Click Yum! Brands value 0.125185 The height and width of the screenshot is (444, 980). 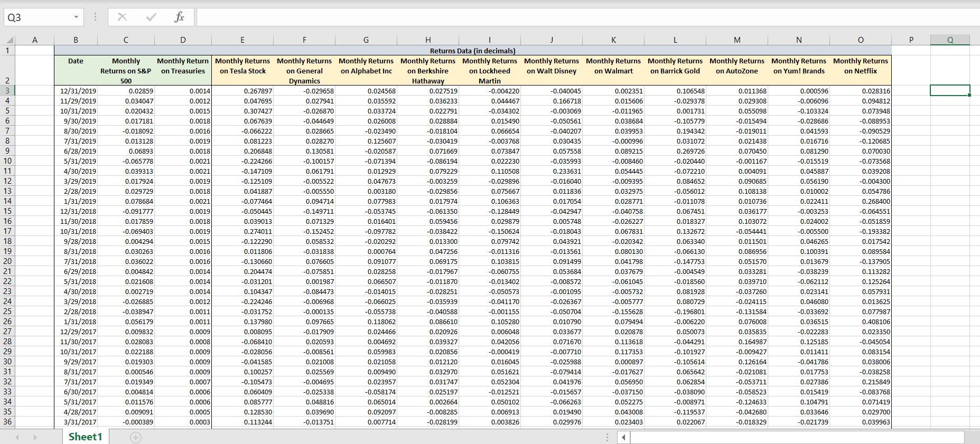click(799, 342)
